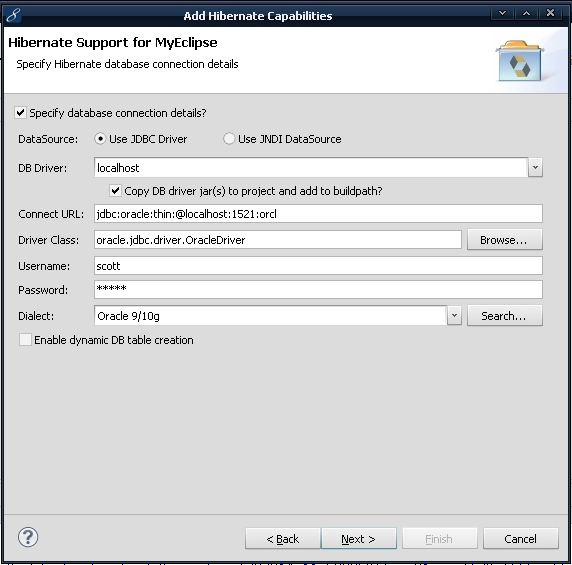
Task: Select Use JDBC Driver radio option
Action: (100, 139)
